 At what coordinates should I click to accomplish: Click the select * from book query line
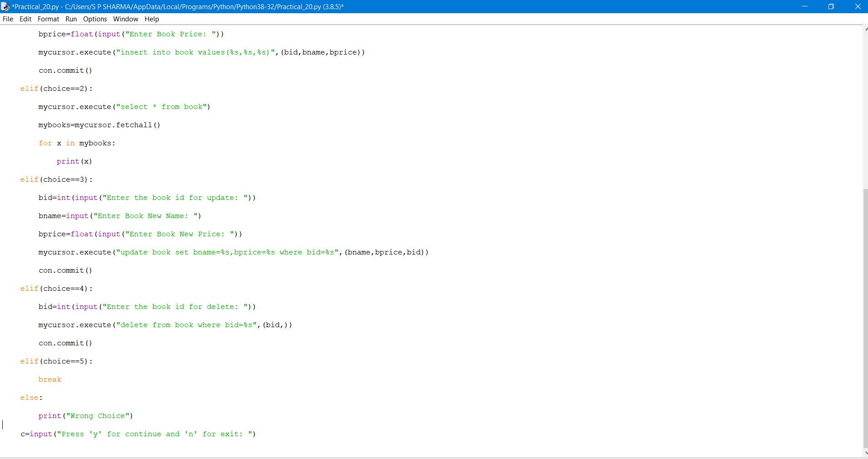[124, 107]
